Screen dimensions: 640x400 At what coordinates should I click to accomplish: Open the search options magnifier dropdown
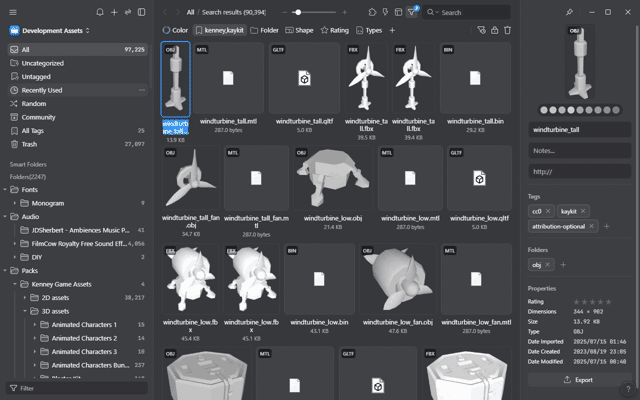(433, 12)
